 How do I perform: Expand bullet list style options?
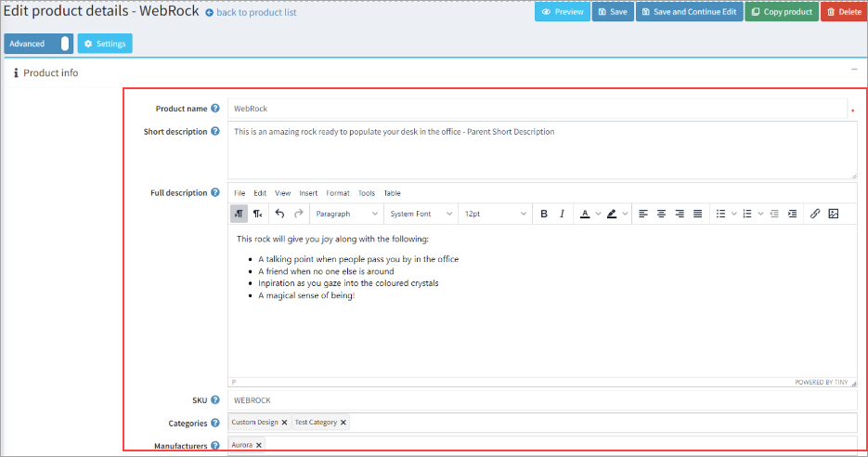tap(733, 214)
